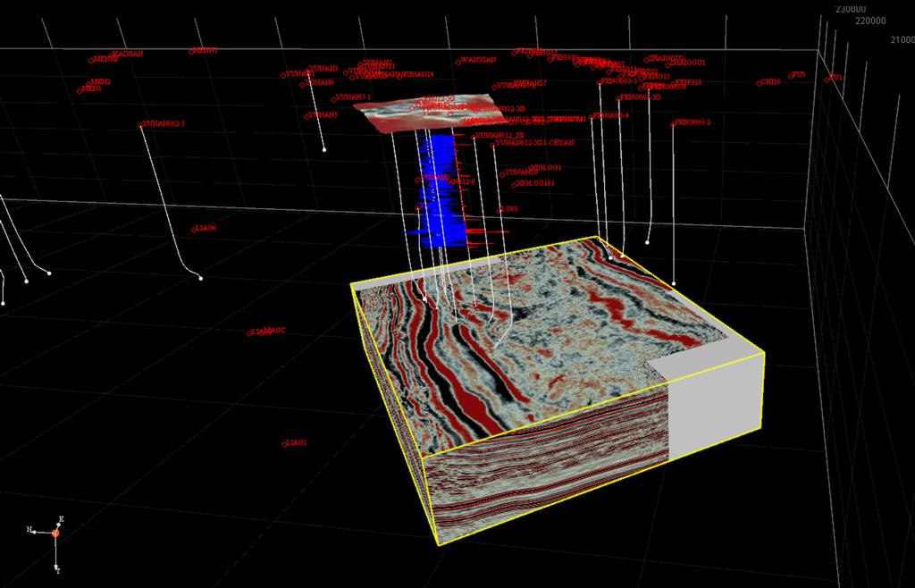915x588 pixels.
Task: Select the YUNAN012-X11-CEYAN well label
Action: click(535, 142)
